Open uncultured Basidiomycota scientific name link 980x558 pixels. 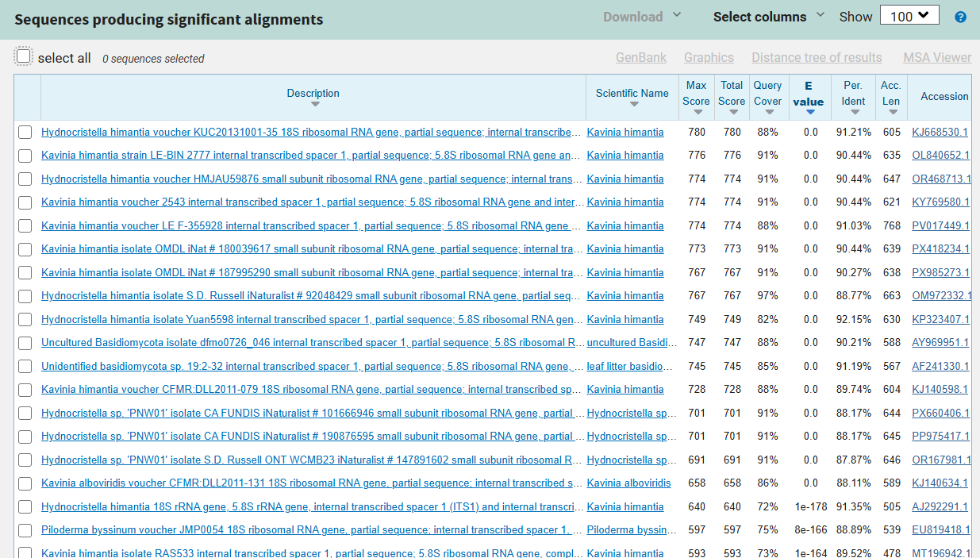tap(632, 343)
